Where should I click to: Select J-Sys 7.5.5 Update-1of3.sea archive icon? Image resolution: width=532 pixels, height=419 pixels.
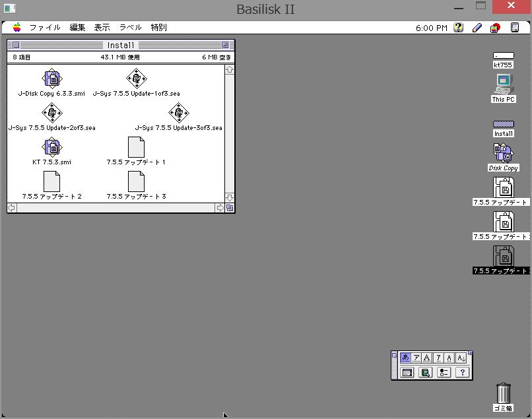click(137, 79)
